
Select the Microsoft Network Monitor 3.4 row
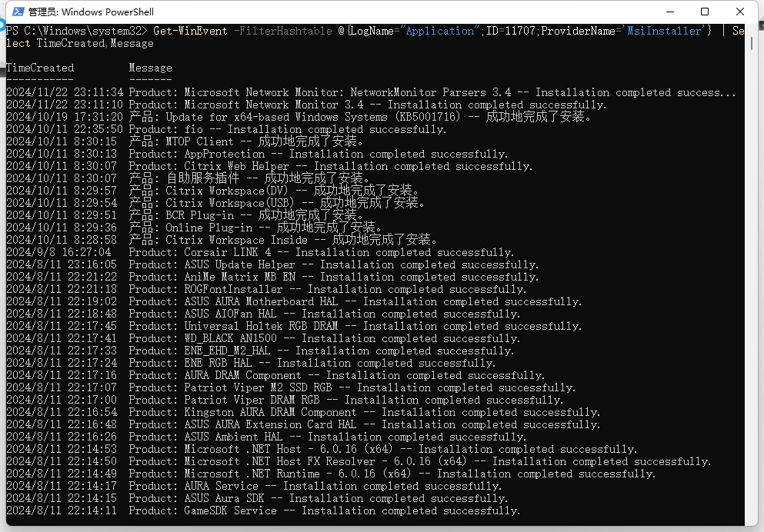point(308,105)
